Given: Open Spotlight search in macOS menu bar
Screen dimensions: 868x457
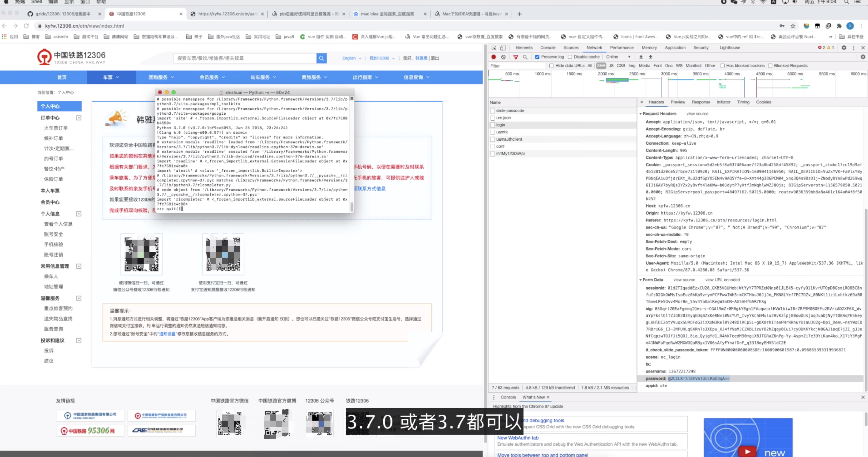Looking at the screenshot, I should click(x=846, y=2).
